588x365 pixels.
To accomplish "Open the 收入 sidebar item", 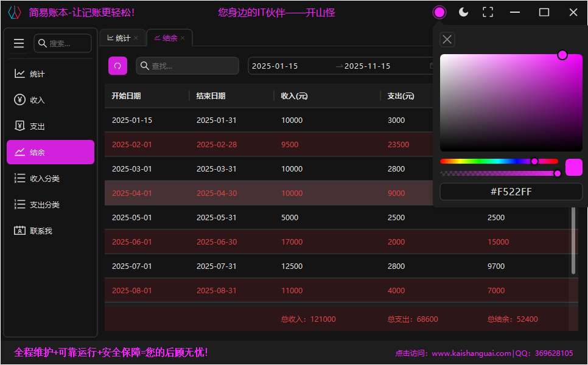I will [x=51, y=100].
